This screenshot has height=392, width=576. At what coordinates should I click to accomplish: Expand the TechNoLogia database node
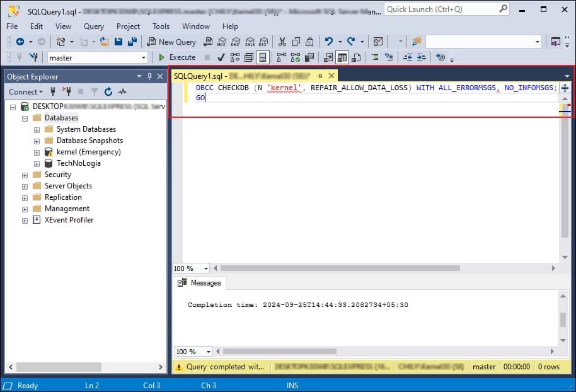pos(37,164)
